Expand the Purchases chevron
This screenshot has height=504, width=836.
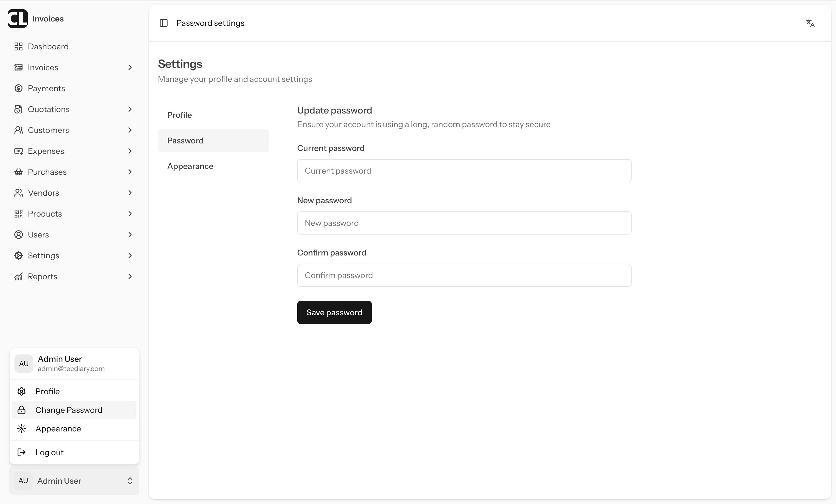(130, 172)
